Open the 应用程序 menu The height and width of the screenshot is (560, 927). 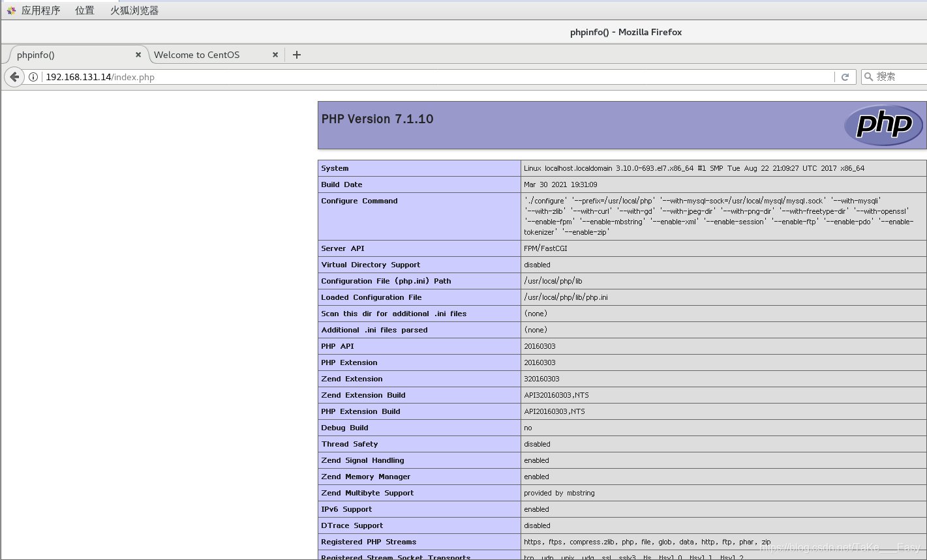point(40,10)
